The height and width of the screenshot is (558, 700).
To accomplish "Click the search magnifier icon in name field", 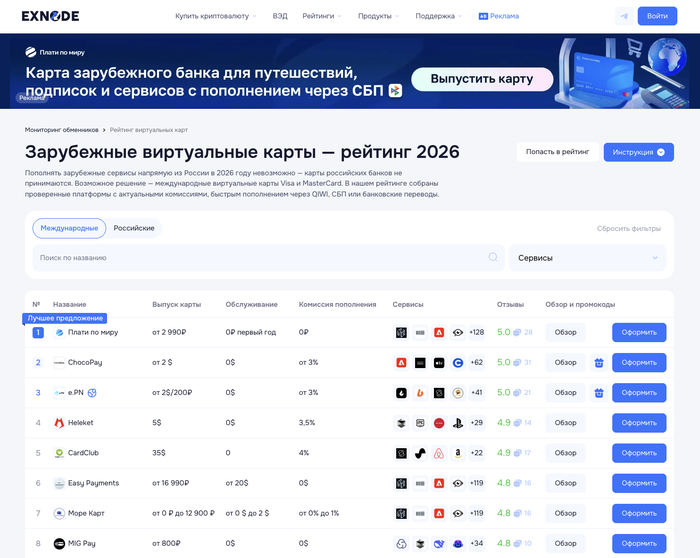I will pyautogui.click(x=492, y=258).
